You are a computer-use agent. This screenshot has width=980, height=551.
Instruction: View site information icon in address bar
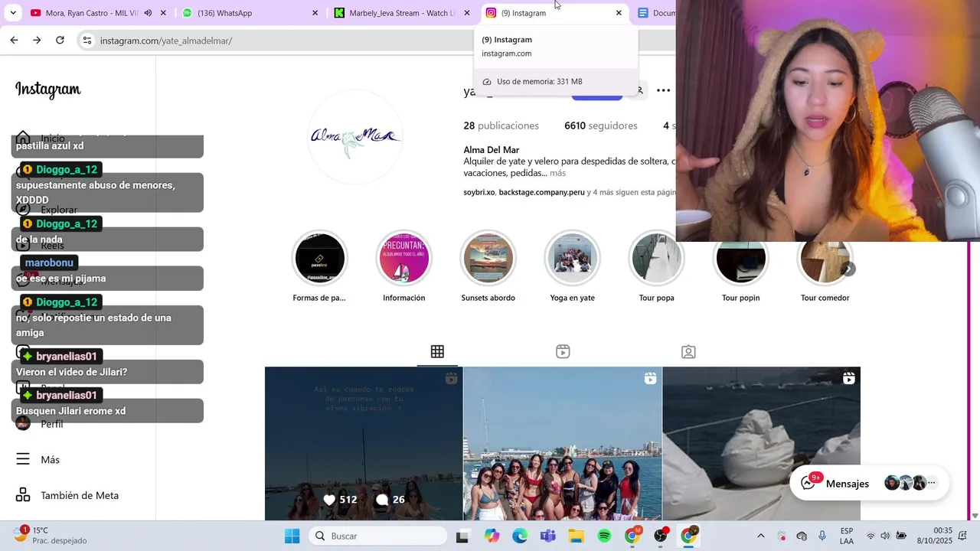click(87, 41)
